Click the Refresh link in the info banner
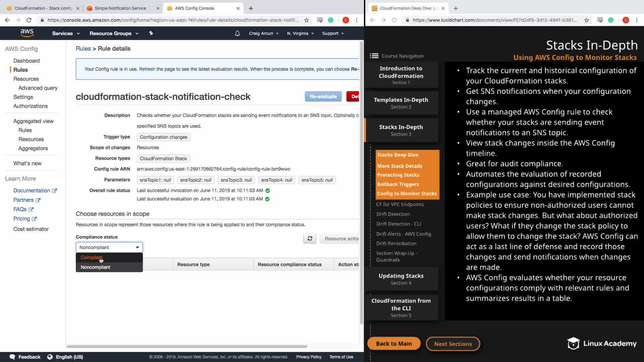644x362 pixels. [x=147, y=69]
